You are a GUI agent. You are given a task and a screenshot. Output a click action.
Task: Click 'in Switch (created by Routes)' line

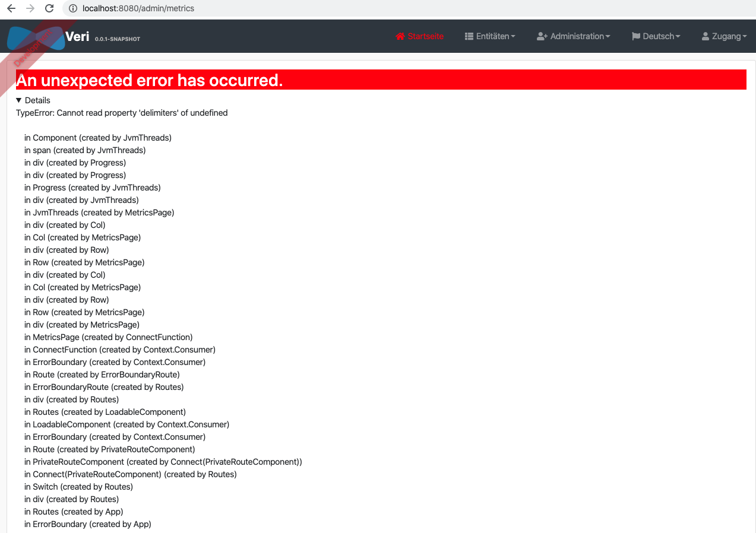[78, 487]
